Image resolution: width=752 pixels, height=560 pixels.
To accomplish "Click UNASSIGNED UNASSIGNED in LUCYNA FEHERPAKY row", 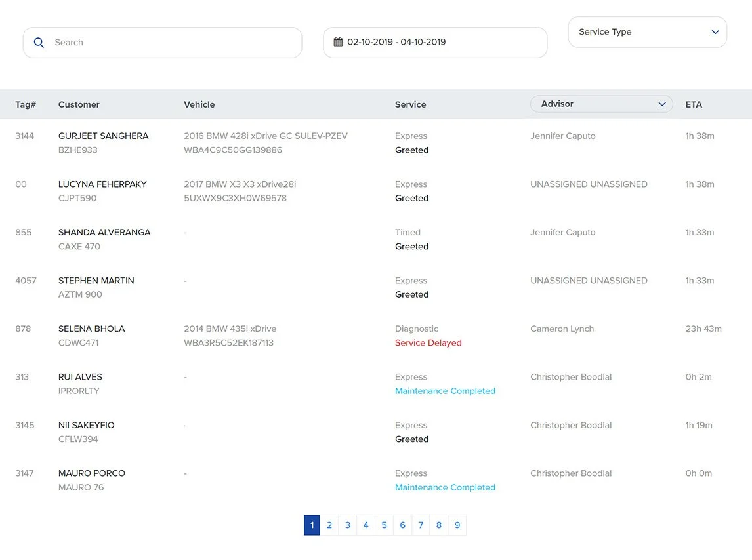I will click(589, 184).
